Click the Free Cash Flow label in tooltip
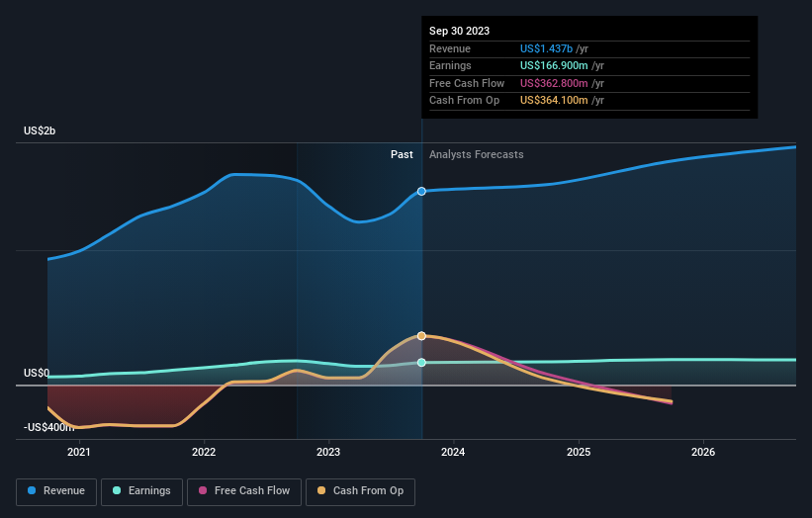 point(467,83)
